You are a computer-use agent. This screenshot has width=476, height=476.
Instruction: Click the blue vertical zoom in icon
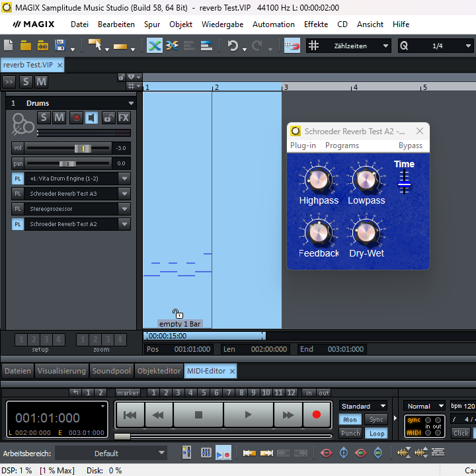pyautogui.click(x=344, y=453)
